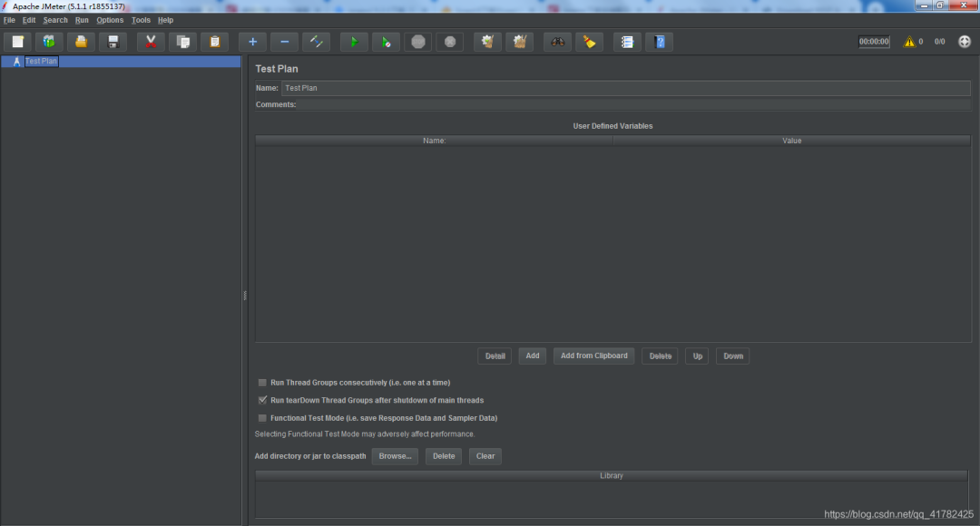Click the split pane divider handle
980x526 pixels.
245,296
